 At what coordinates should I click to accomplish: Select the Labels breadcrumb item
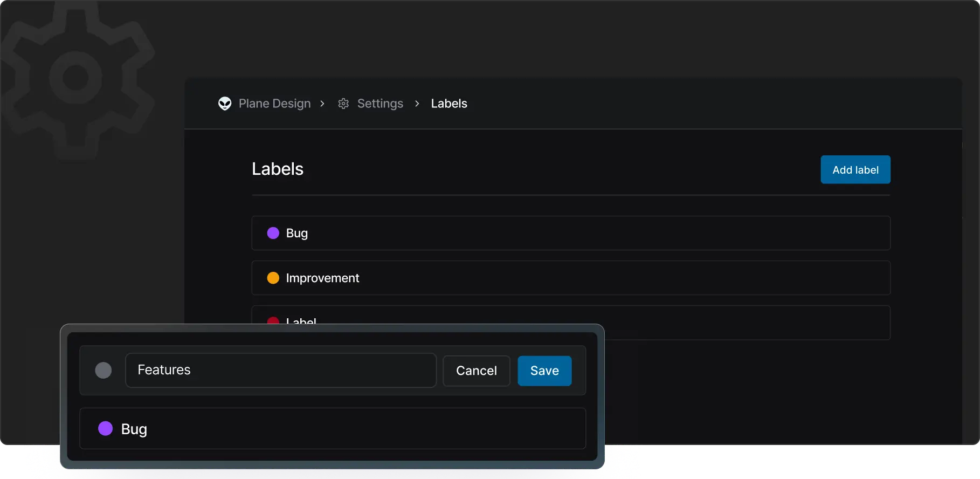point(448,104)
